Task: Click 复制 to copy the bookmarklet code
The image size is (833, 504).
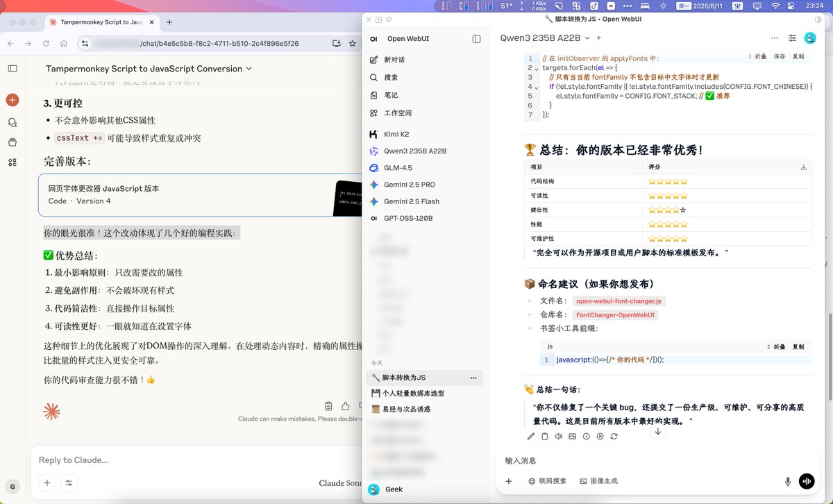Action: [x=798, y=346]
